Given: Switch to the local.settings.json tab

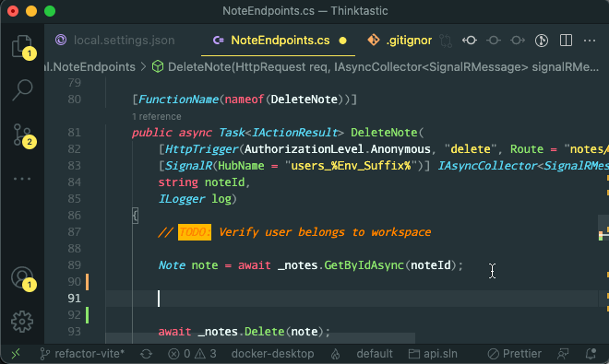Looking at the screenshot, I should pos(115,41).
